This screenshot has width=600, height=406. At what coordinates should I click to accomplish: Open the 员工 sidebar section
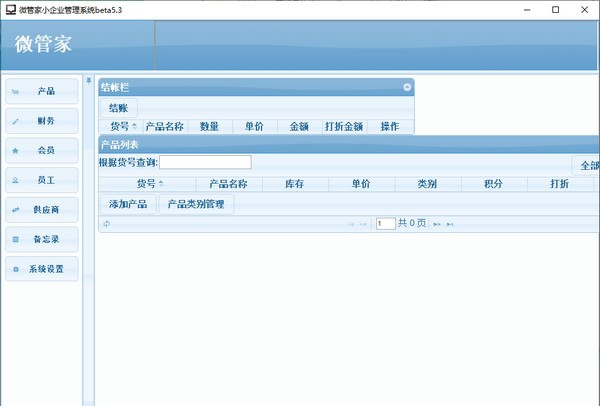tap(42, 180)
